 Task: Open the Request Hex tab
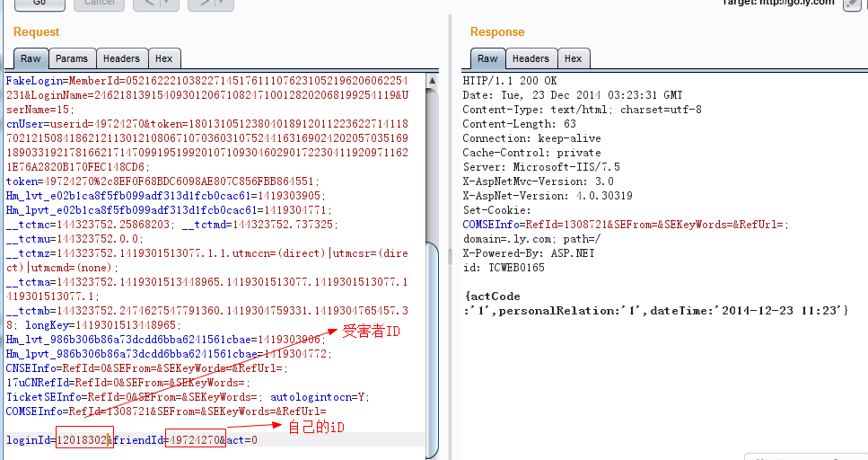coord(164,58)
